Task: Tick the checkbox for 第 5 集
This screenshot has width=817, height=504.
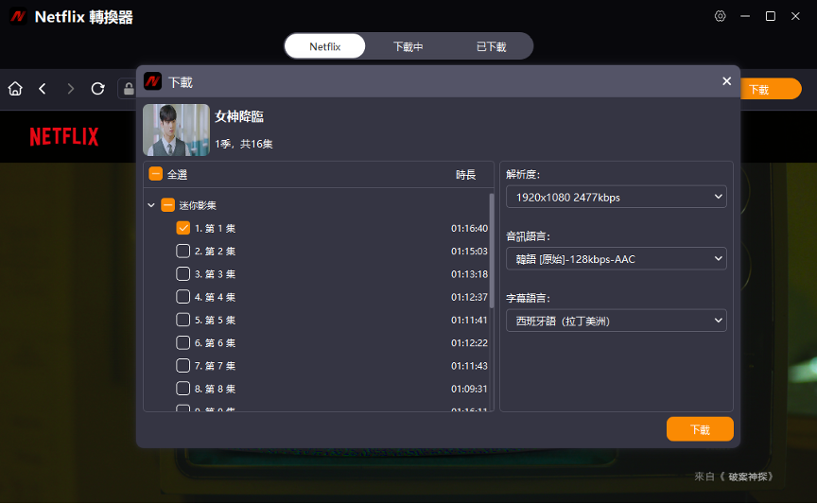Action: coord(183,320)
